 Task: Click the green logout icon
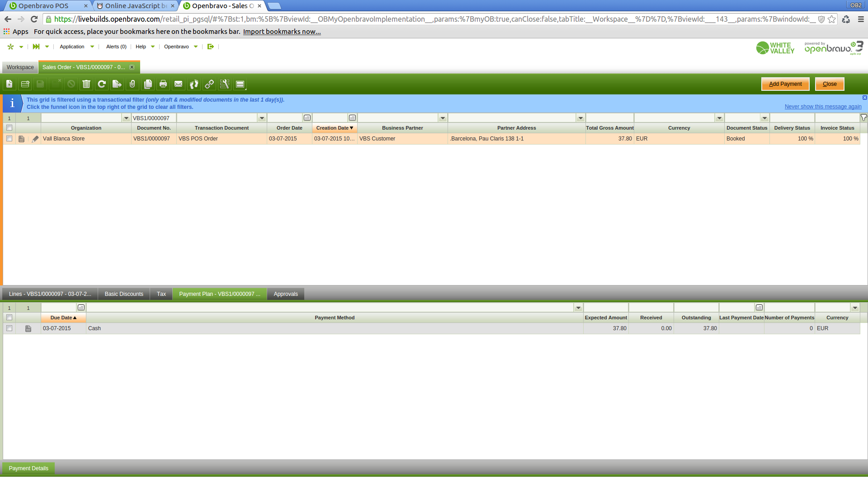point(211,47)
